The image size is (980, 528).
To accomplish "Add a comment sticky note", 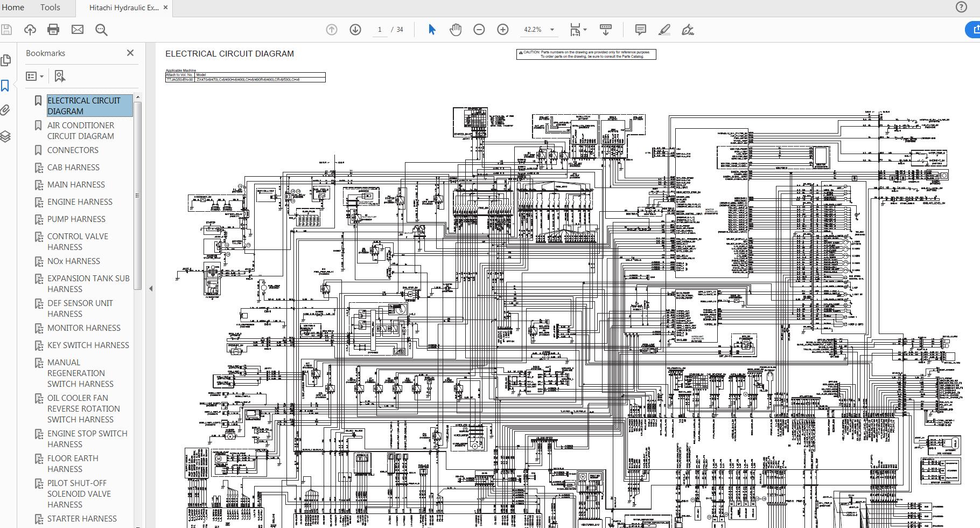I will pyautogui.click(x=640, y=30).
